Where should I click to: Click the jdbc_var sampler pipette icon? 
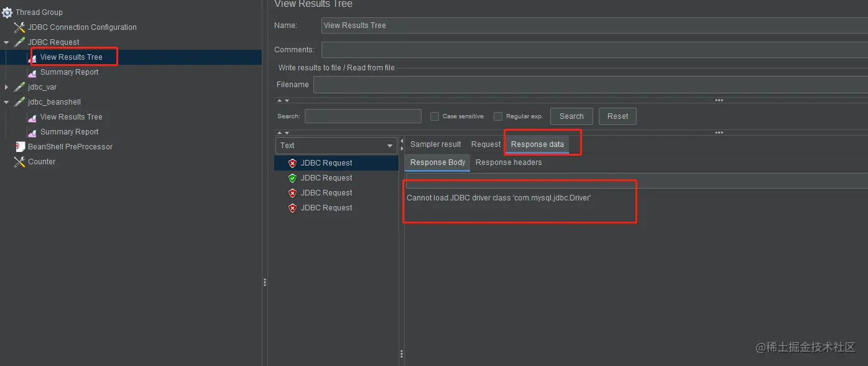[x=19, y=87]
